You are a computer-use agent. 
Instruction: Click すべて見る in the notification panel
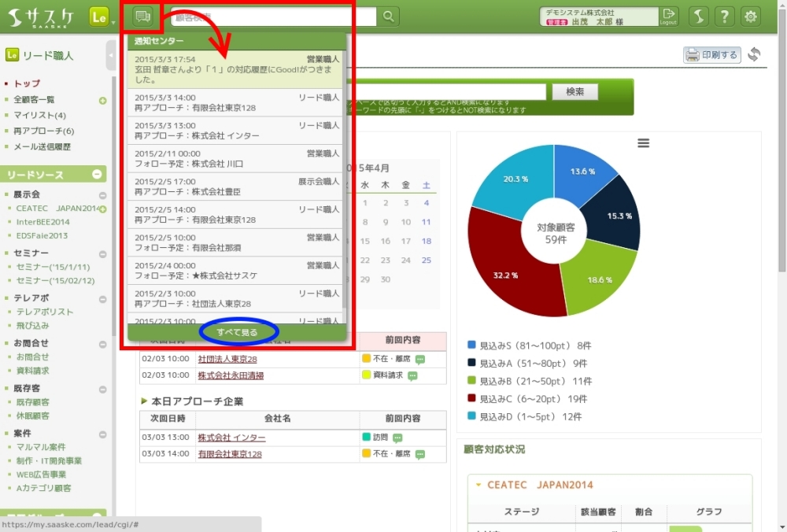click(x=238, y=333)
